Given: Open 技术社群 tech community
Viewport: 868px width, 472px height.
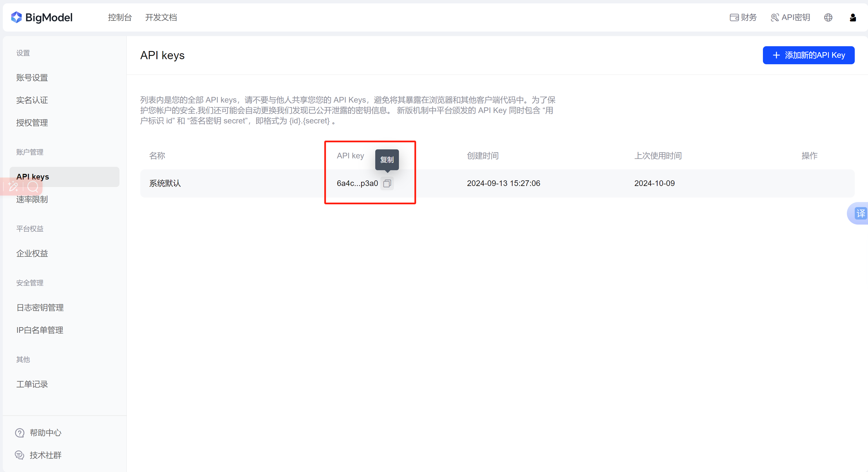Looking at the screenshot, I should pyautogui.click(x=45, y=455).
